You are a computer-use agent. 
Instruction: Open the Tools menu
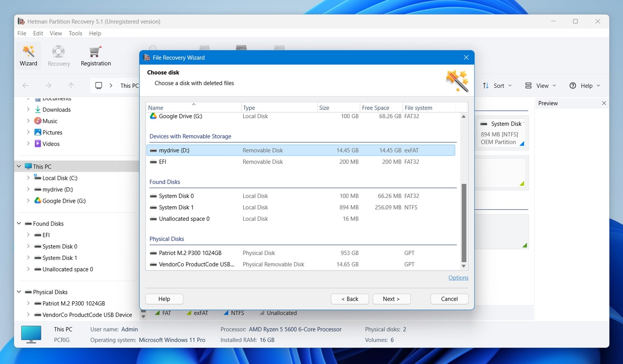(75, 33)
